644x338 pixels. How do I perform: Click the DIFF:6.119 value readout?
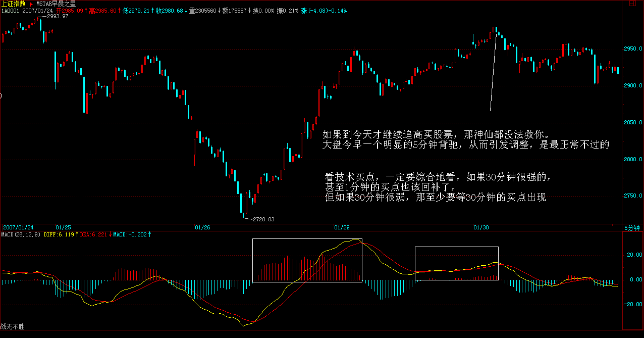click(x=60, y=234)
